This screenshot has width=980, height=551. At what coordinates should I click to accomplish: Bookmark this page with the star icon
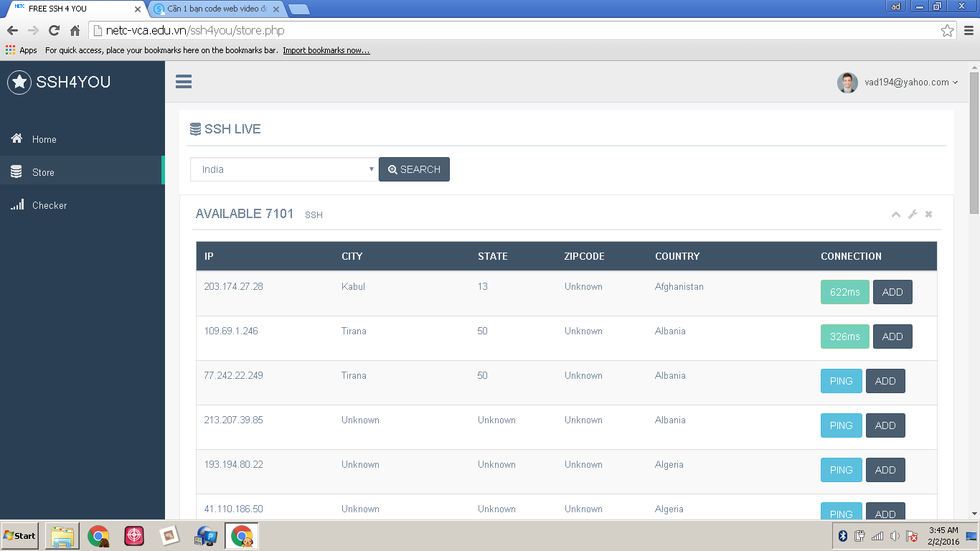(947, 30)
